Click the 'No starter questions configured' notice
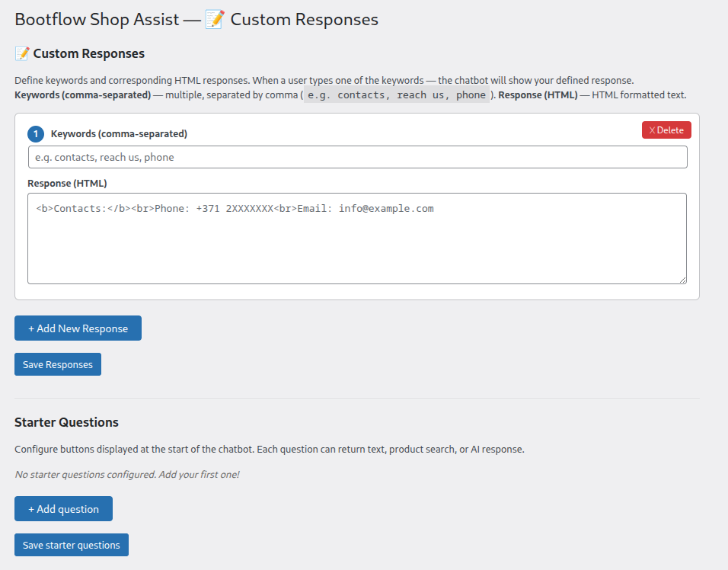 click(x=126, y=474)
